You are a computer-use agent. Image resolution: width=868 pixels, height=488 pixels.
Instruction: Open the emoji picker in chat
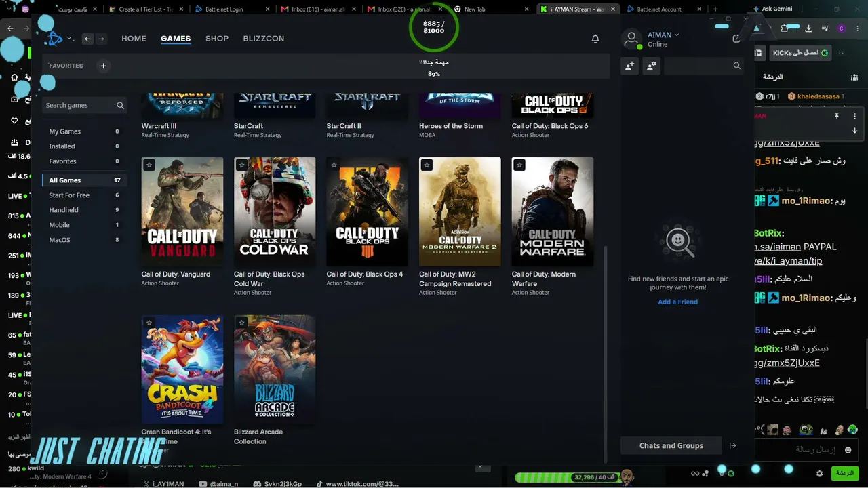click(x=848, y=449)
